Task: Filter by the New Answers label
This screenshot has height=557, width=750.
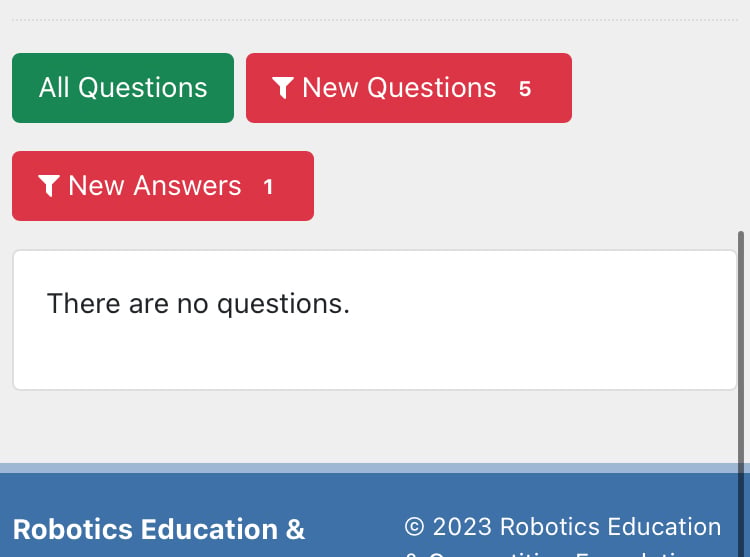Action: 154,186
